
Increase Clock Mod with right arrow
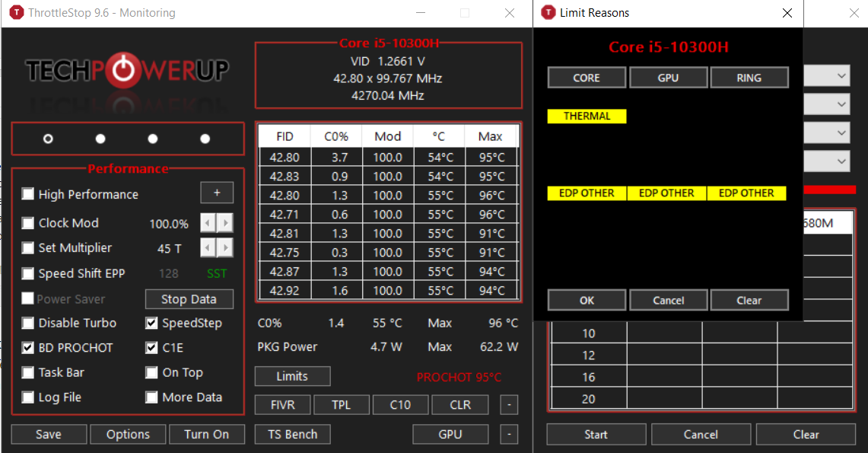click(x=225, y=223)
